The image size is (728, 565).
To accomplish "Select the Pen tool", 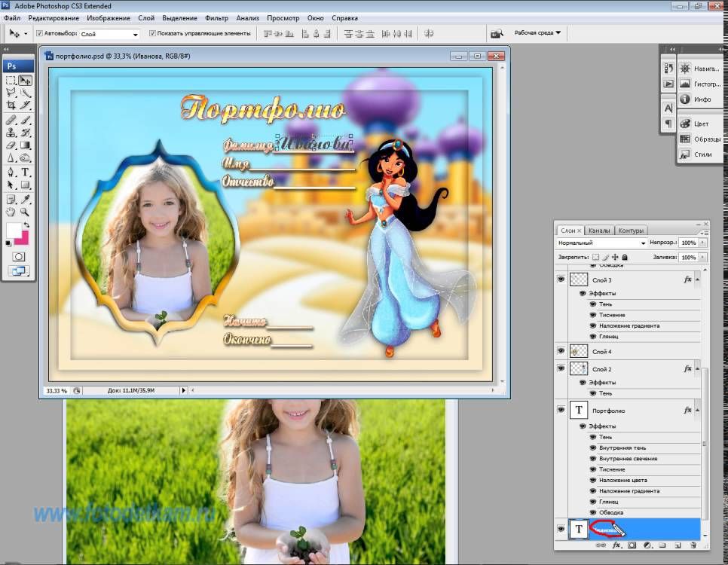I will [11, 173].
